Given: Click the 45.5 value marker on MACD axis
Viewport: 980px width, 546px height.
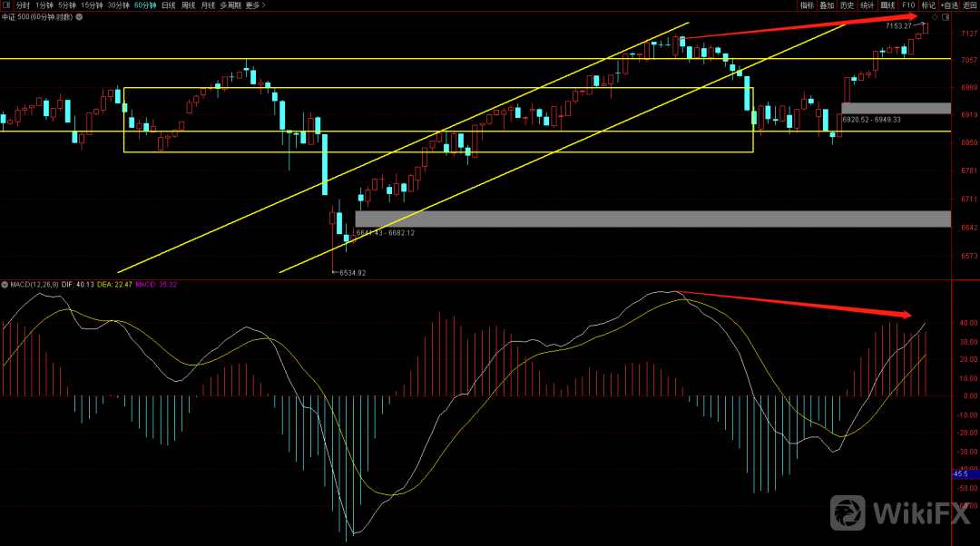Looking at the screenshot, I should coord(961,473).
